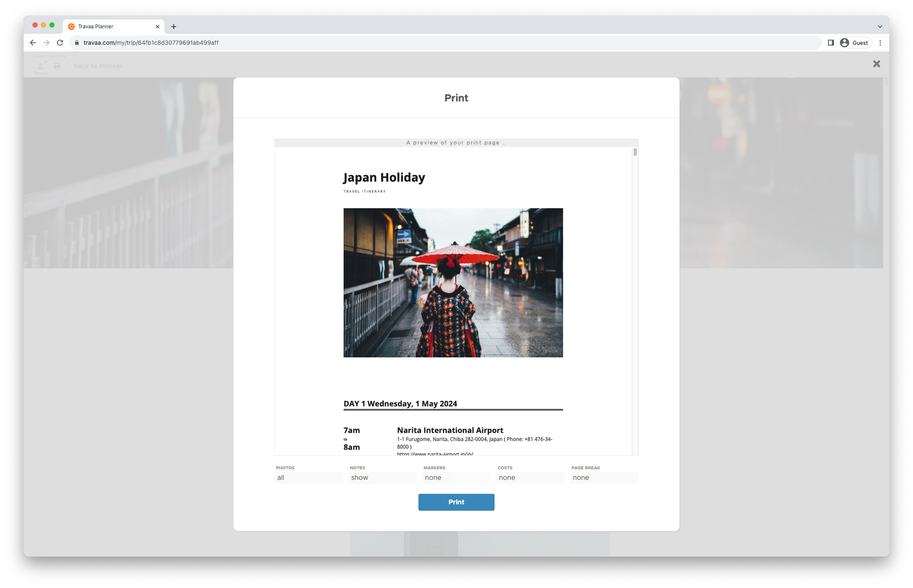Image resolution: width=913 pixels, height=588 pixels.
Task: Click Narita International Airport entry title
Action: point(450,430)
